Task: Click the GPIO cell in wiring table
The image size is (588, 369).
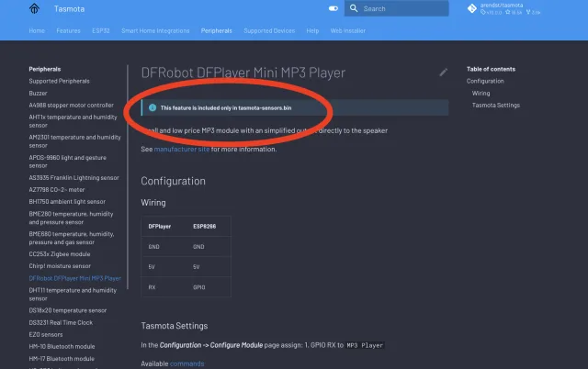Action: tap(198, 287)
